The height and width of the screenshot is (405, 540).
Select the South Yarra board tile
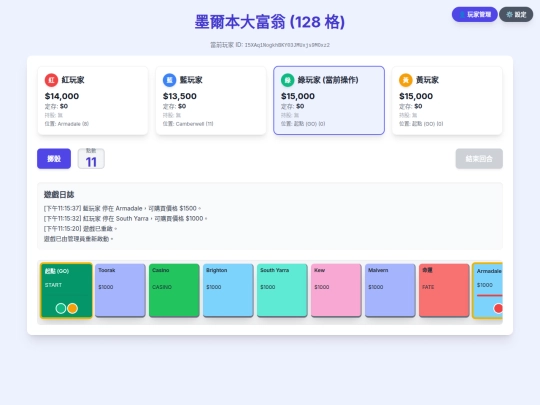(282, 290)
